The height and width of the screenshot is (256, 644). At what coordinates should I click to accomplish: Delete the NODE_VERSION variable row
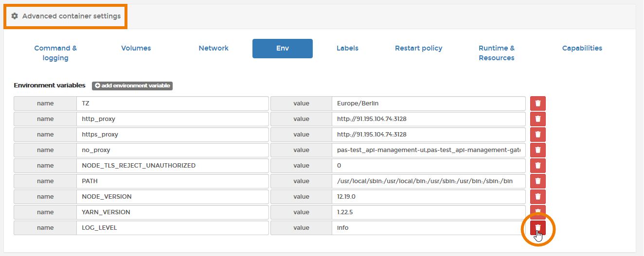[x=537, y=197]
